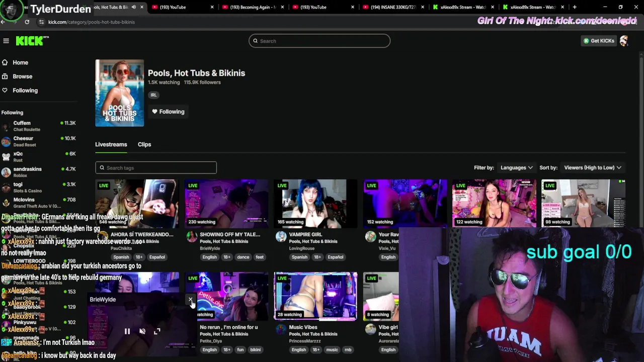Screen dimensions: 644x362
Task: Open Mclovins channel in Following list
Action: tap(38, 203)
